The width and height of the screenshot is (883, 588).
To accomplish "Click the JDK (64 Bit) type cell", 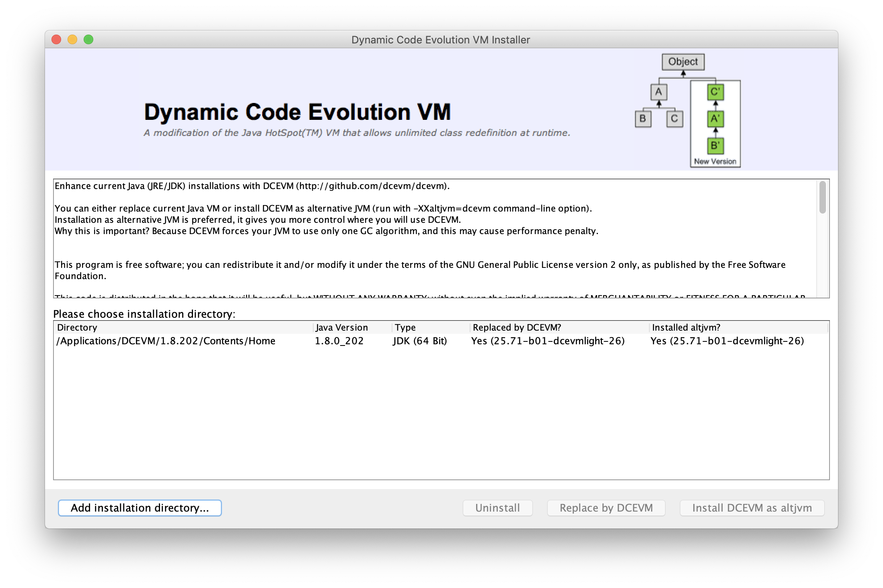I will coord(420,341).
